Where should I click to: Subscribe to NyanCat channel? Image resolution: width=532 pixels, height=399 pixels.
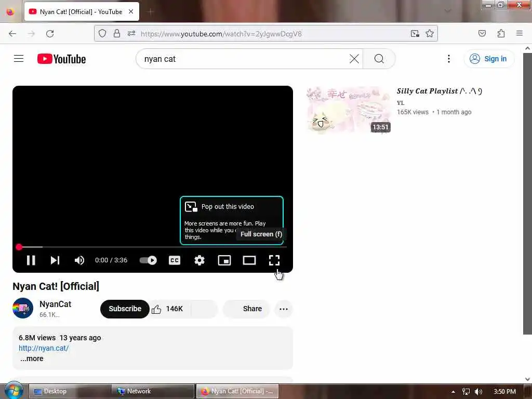click(125, 309)
